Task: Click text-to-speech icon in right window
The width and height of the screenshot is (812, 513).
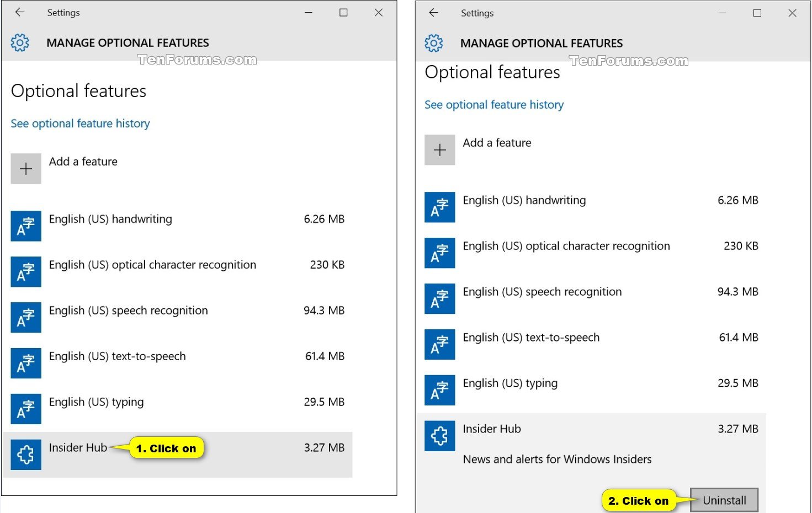Action: (x=440, y=345)
